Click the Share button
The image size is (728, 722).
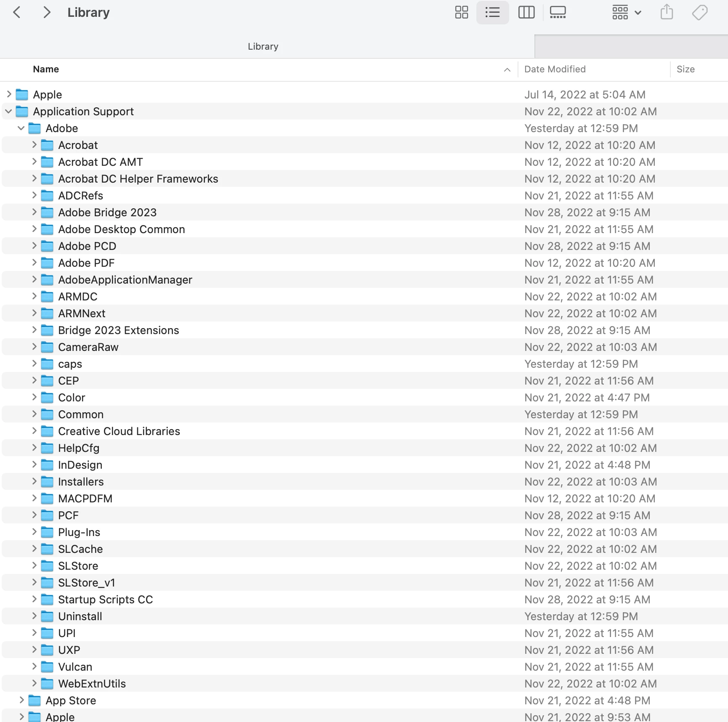click(x=667, y=12)
